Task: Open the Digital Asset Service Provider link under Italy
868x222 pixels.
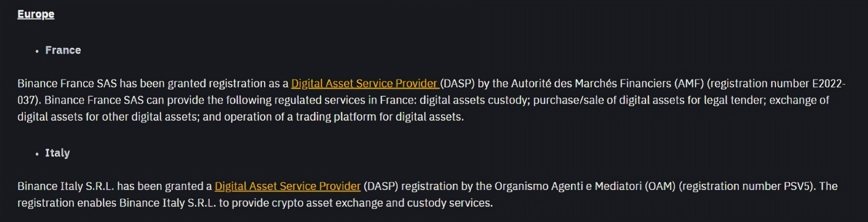Action: tap(288, 186)
